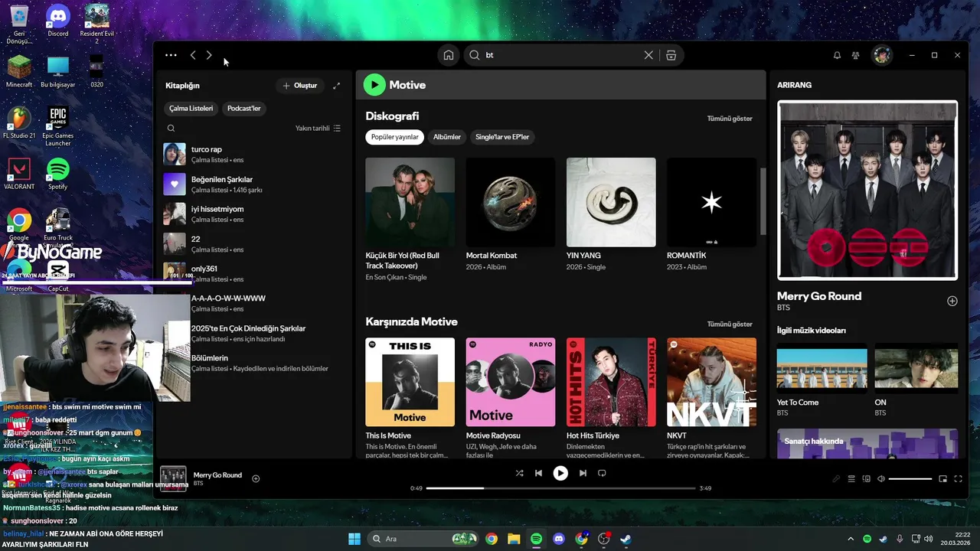Open the Yet To Come music video
Screen dimensions: 980x551
[822, 369]
